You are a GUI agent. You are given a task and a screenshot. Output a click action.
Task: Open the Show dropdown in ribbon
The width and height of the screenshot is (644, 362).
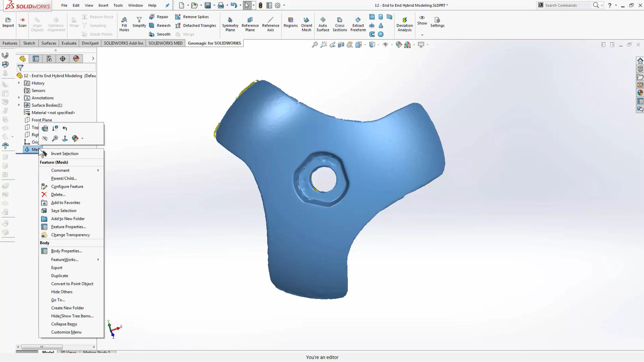pos(422,35)
